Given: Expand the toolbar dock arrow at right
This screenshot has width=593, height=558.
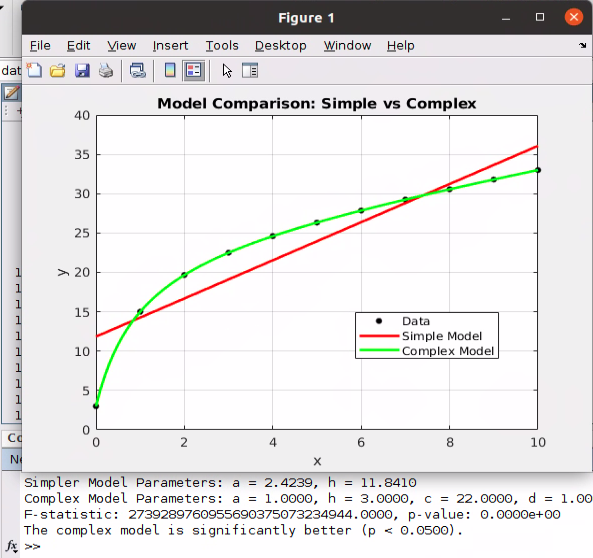Looking at the screenshot, I should coord(582,45).
